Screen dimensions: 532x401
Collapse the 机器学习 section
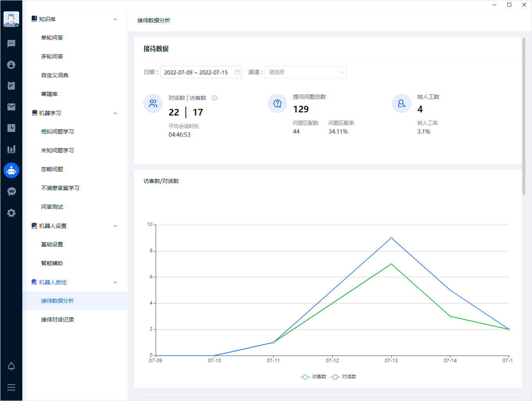point(115,113)
